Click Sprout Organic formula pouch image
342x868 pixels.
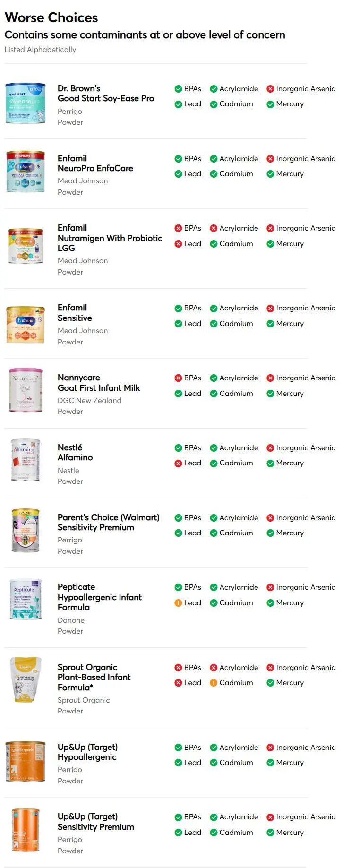26,679
